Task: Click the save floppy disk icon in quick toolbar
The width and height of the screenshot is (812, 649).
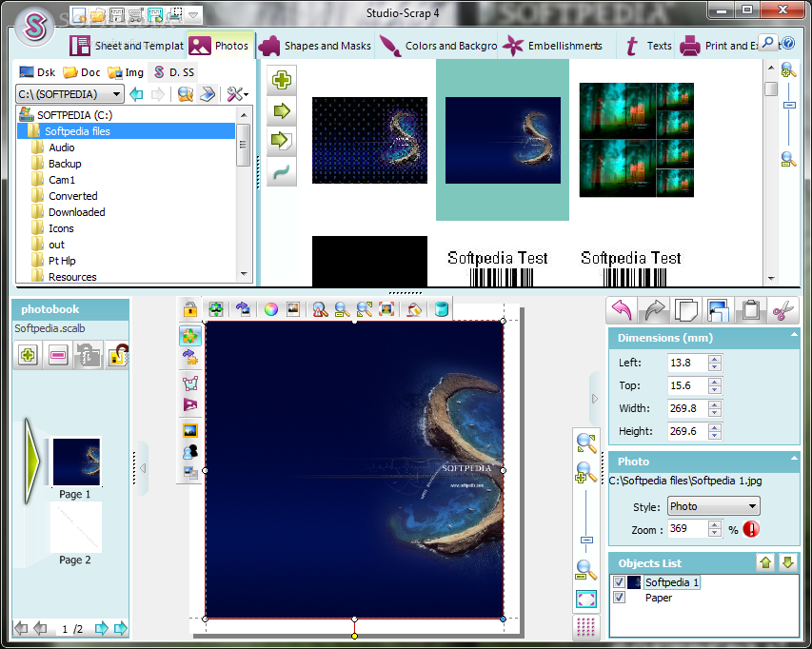Action: tap(117, 15)
